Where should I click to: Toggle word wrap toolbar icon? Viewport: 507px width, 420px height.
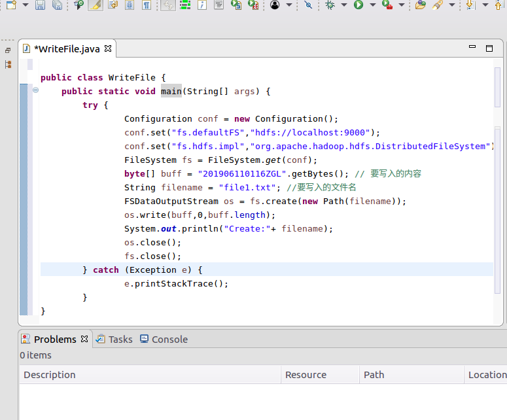click(x=113, y=5)
